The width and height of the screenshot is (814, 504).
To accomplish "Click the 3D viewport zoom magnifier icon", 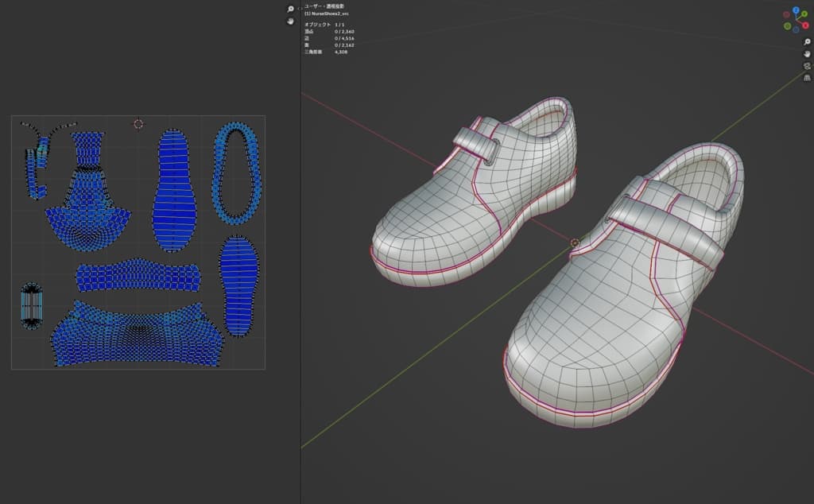I will tap(807, 41).
